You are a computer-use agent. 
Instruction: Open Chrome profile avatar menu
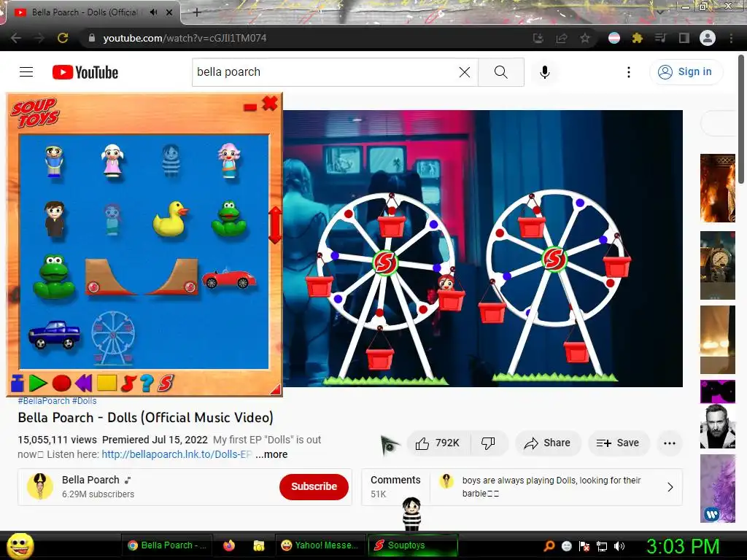tap(708, 38)
